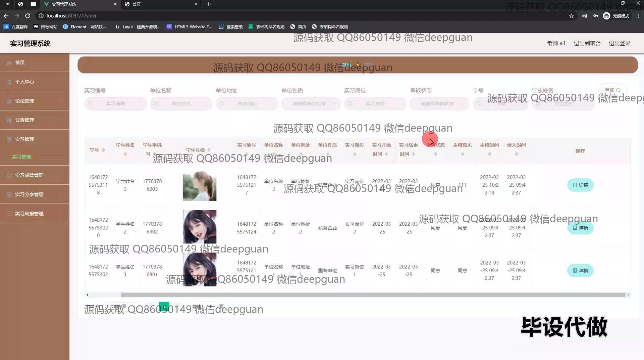Expand 实习分享管理 sidebar menu

coord(35,194)
